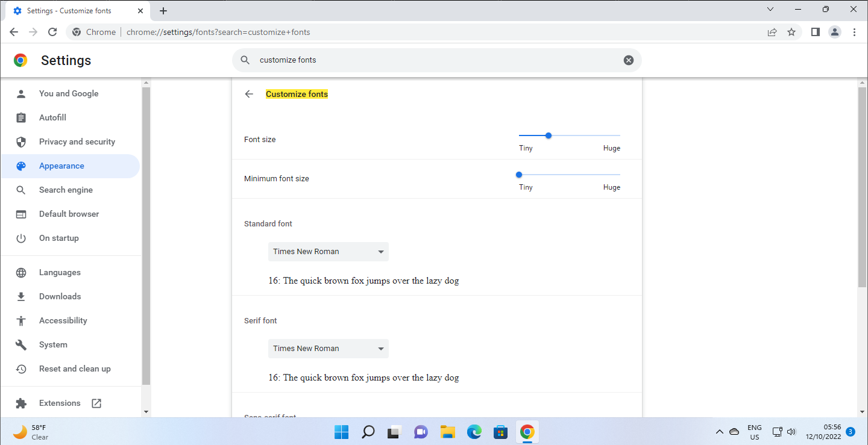Screen dimensions: 868x445
Task: Select the Accessibility person icon
Action: point(22,320)
